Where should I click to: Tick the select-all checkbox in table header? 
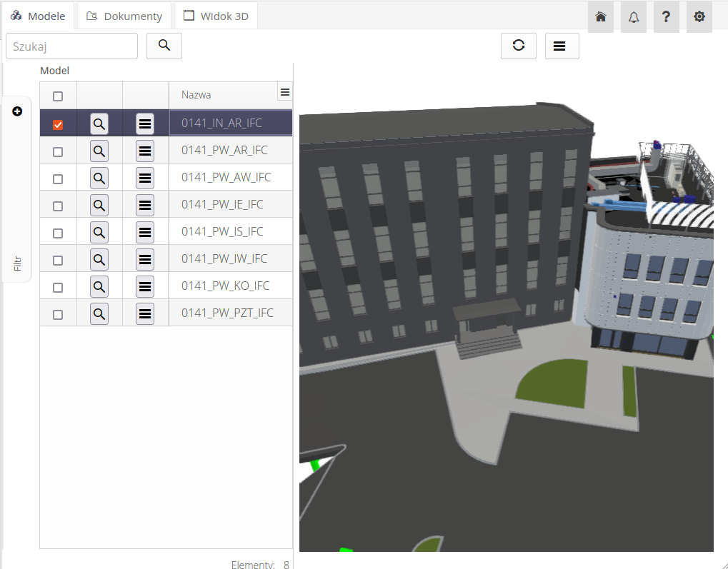58,96
